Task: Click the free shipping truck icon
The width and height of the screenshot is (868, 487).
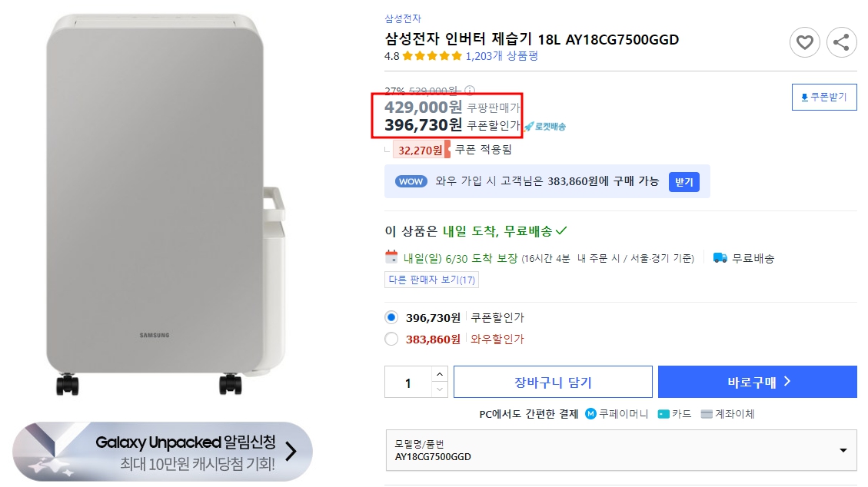Action: click(720, 258)
